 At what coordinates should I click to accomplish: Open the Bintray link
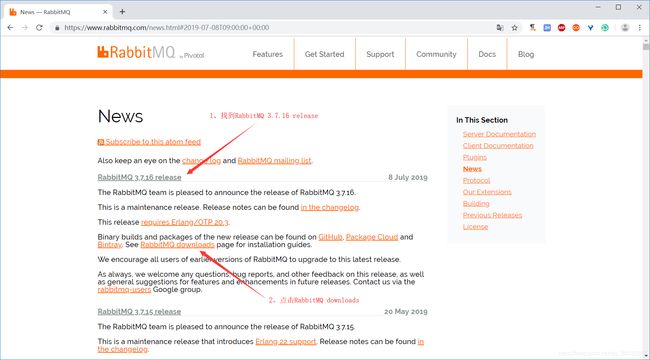[x=109, y=245]
